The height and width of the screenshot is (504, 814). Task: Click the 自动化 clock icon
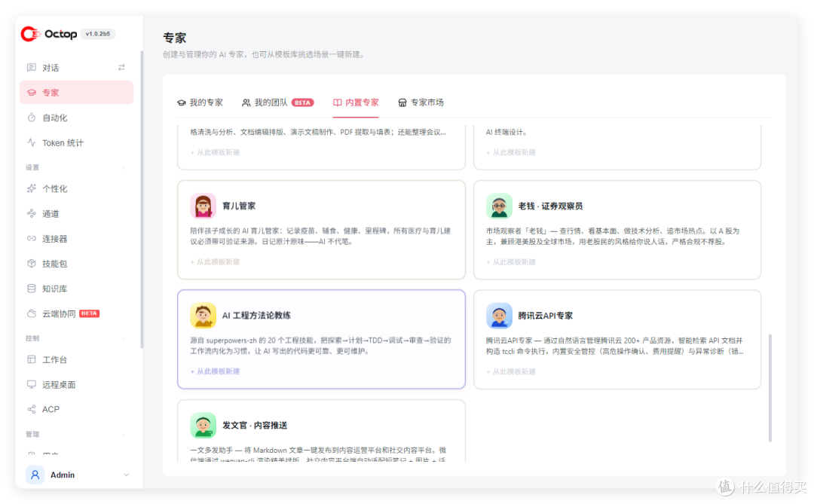point(32,118)
